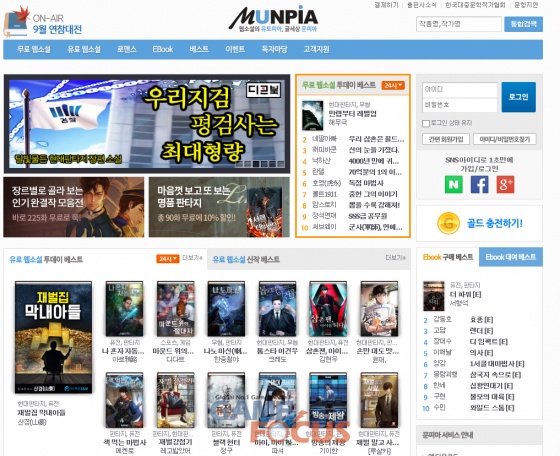Image resolution: width=560 pixels, height=456 pixels.
Task: Open ebook rank 10 와일드 스톰 [E]
Action: [x=492, y=408]
